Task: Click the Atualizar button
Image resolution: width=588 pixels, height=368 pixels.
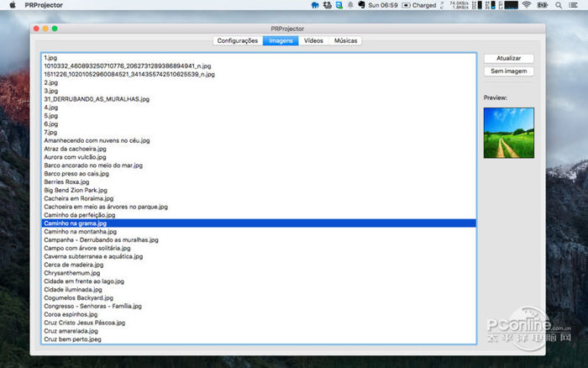Action: click(508, 59)
